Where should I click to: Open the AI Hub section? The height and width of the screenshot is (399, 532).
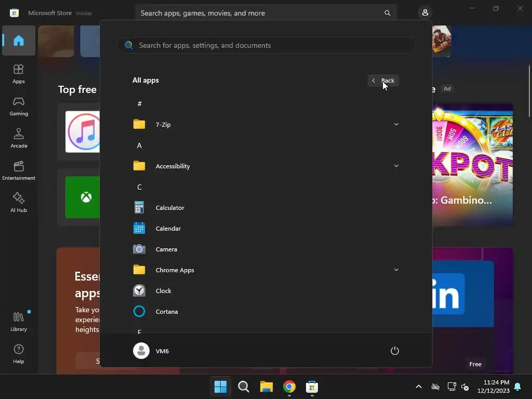click(x=19, y=203)
